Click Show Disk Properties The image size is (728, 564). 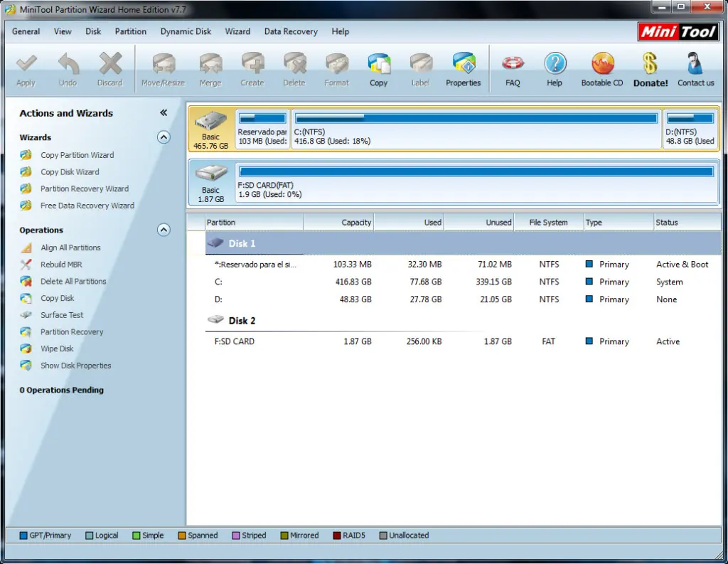pos(75,366)
